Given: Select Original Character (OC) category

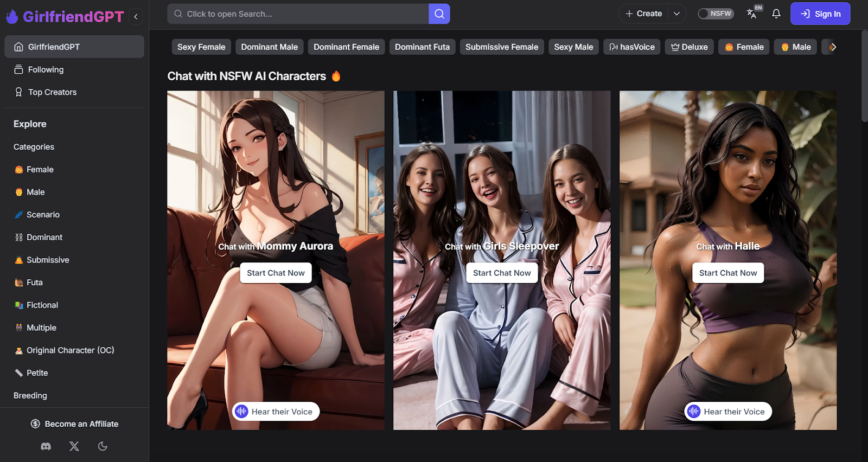Looking at the screenshot, I should 65,350.
